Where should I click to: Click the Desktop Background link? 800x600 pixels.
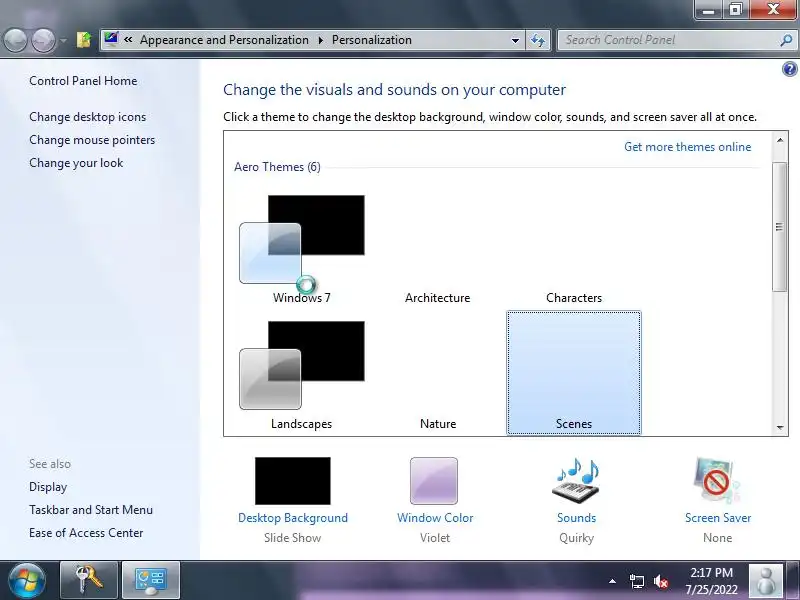coord(293,518)
